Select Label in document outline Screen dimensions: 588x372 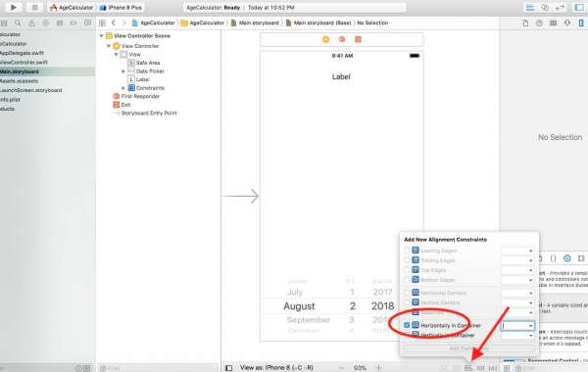(139, 79)
